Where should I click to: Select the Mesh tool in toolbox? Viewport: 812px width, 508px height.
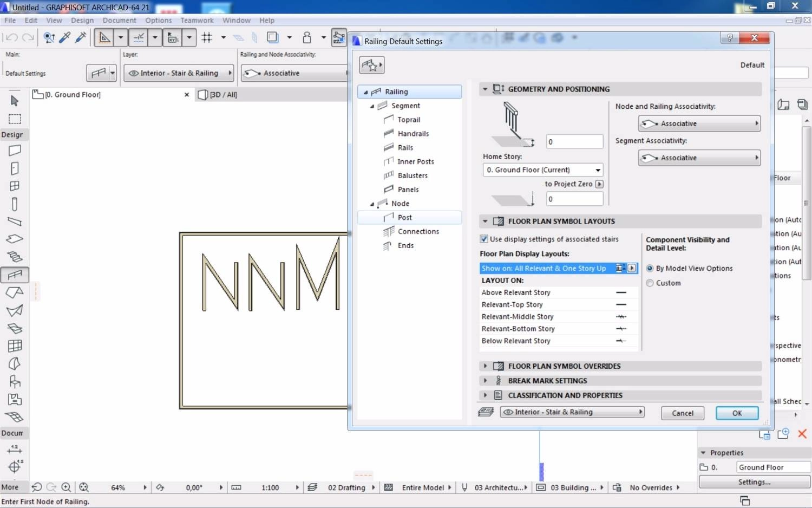[x=15, y=417]
